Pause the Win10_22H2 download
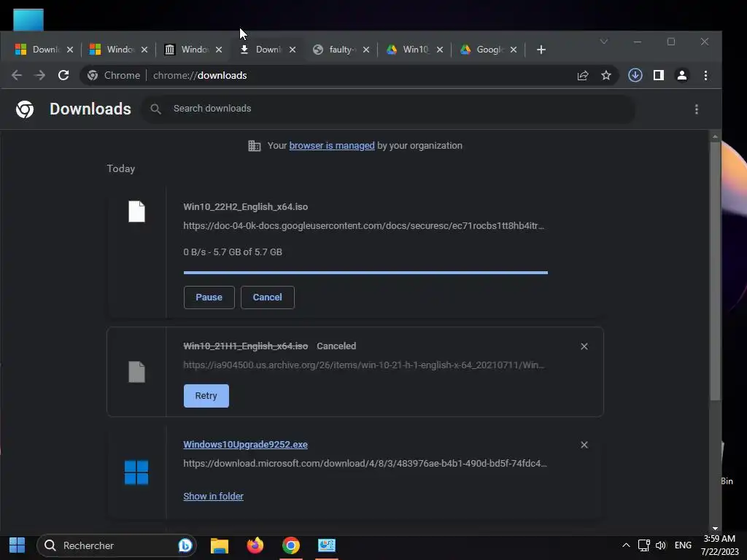Viewport: 747px width, 560px height. pyautogui.click(x=209, y=297)
